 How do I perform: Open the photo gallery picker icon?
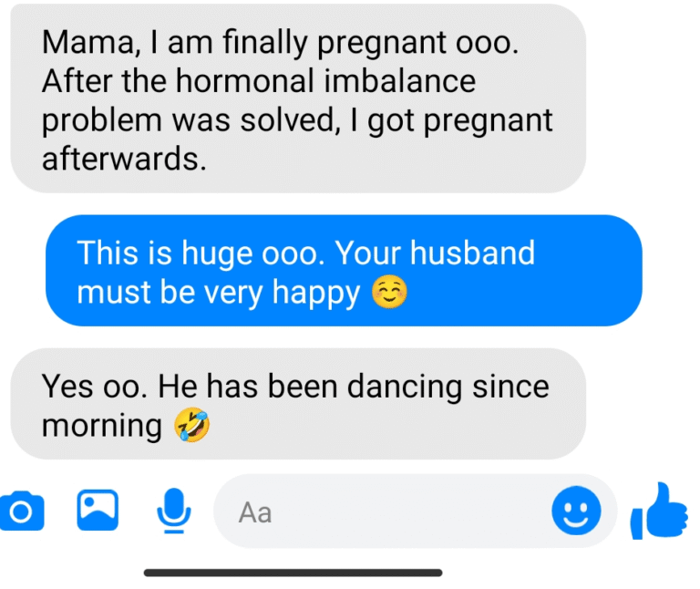(98, 510)
